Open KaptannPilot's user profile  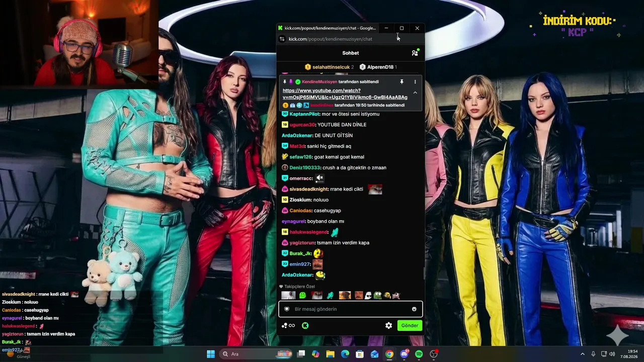click(x=304, y=114)
